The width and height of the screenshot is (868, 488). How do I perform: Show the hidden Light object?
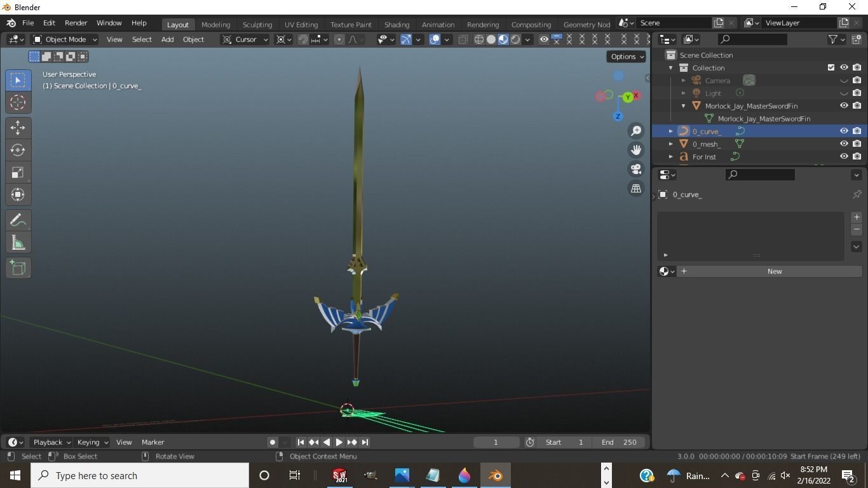[844, 93]
